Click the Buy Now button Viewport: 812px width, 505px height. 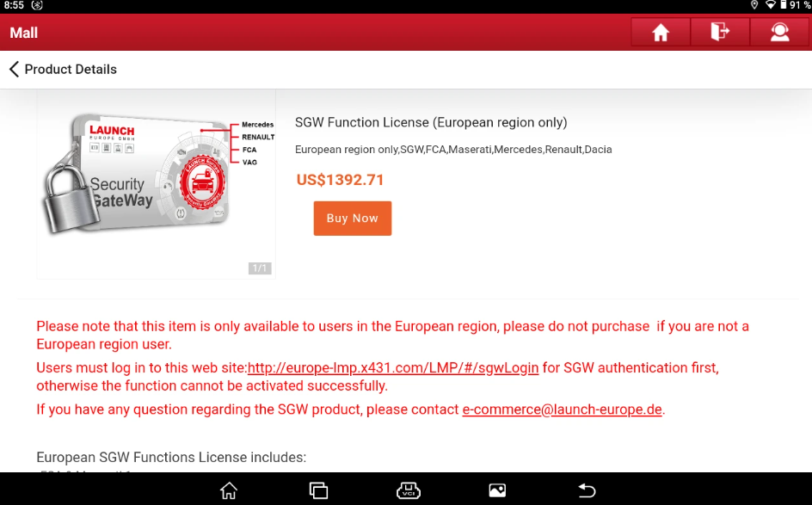click(x=353, y=218)
